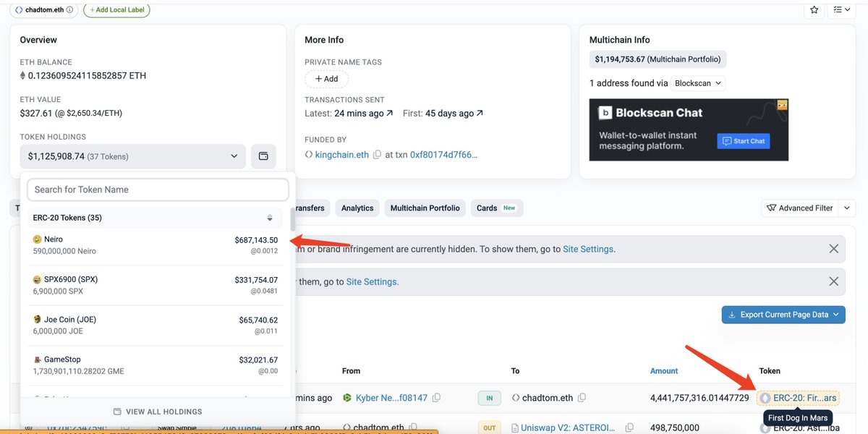Viewport: 868px width, 434px height.
Task: Open the Site Settings link in second notice
Action: coord(371,281)
